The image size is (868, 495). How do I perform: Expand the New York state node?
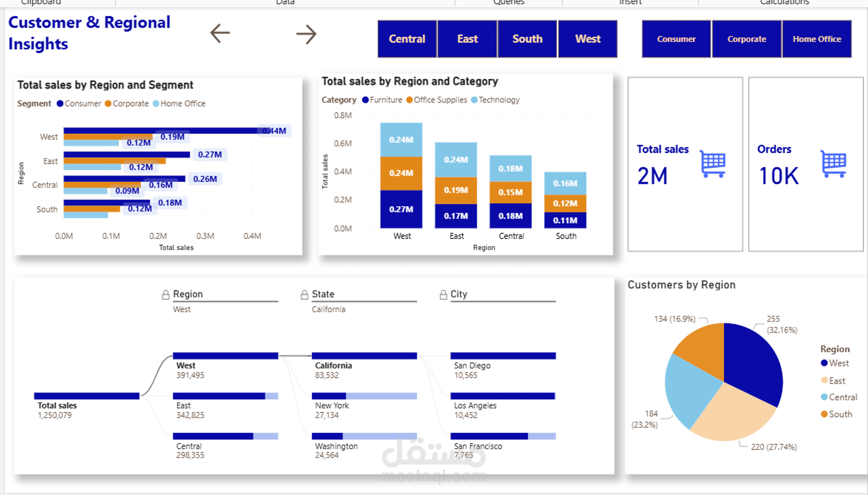[x=364, y=396]
